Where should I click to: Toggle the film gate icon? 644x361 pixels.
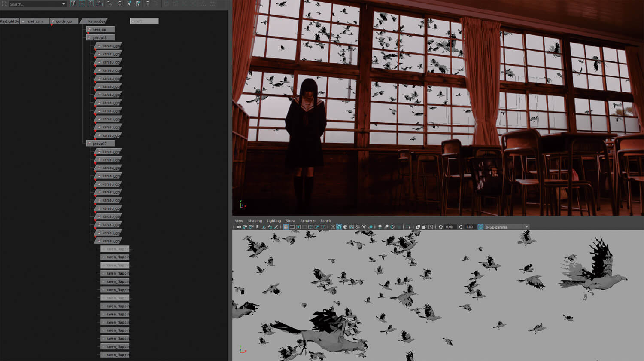(x=292, y=227)
